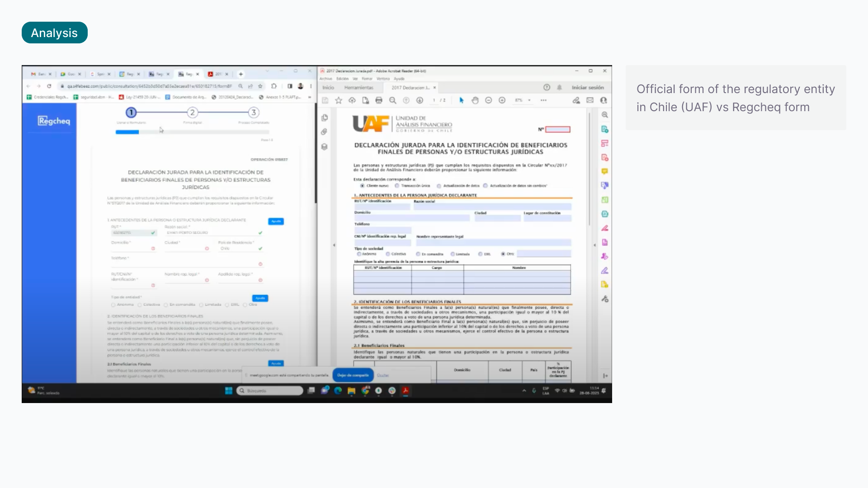Click the Chrome address bar URL

point(149,86)
